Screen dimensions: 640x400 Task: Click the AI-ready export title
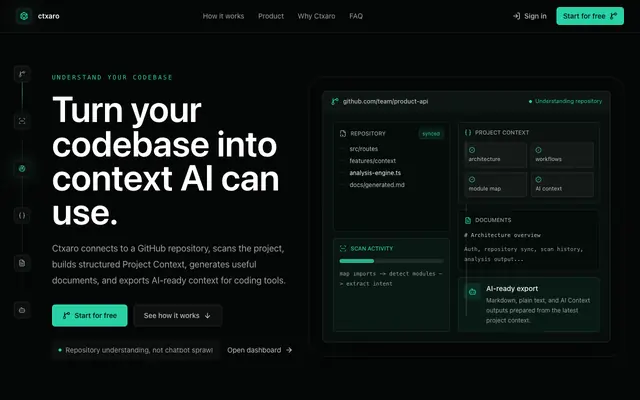click(x=512, y=289)
